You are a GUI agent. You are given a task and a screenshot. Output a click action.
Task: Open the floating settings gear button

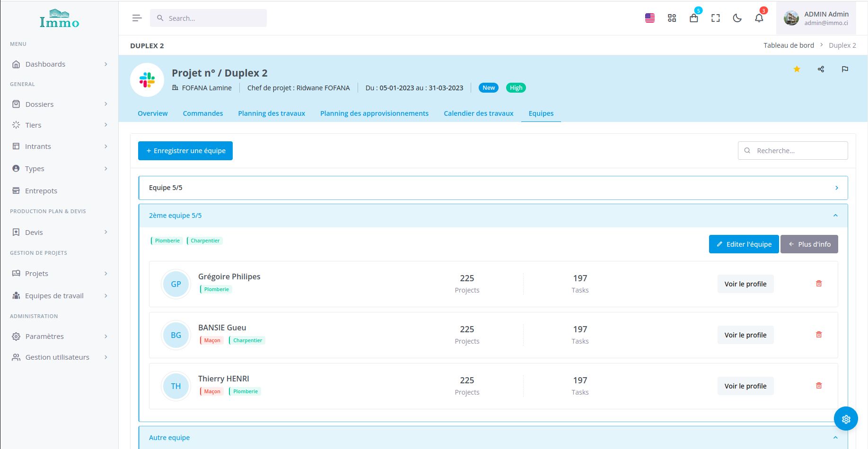click(x=846, y=419)
